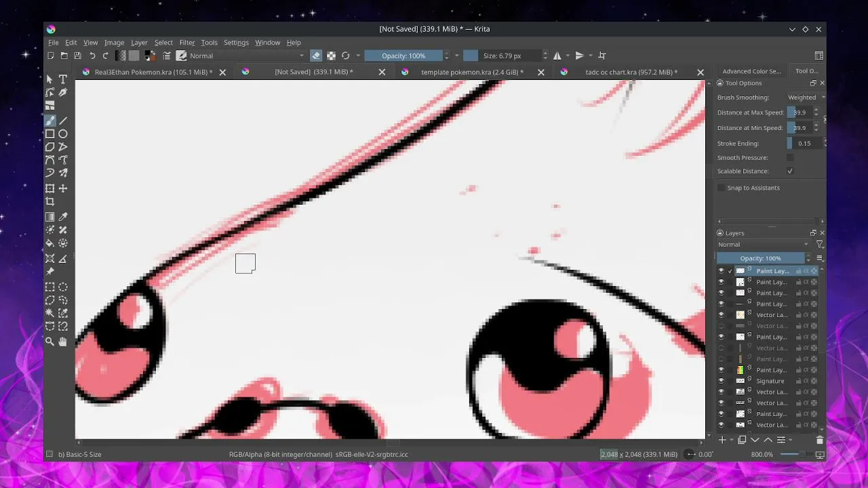Viewport: 868px width, 488px height.
Task: Enable the Snap to Assistants checkbox
Action: pos(721,188)
